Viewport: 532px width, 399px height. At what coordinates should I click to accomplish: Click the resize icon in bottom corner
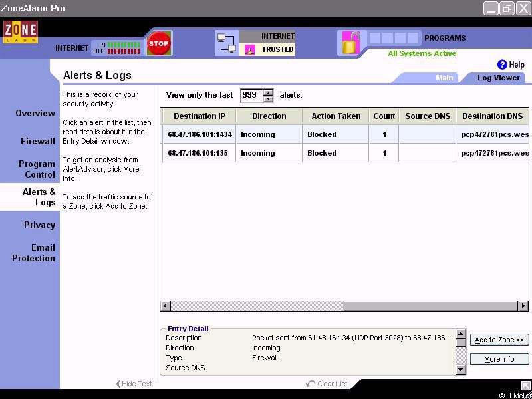coord(525,385)
